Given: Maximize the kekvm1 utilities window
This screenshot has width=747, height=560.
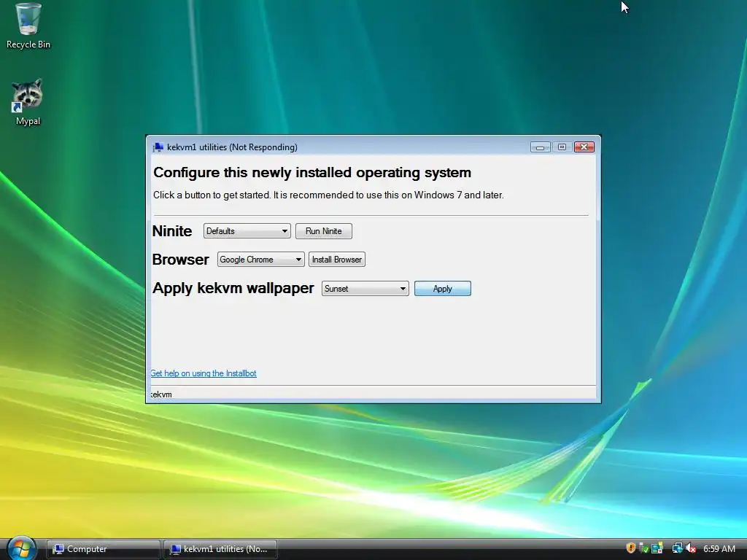Looking at the screenshot, I should tap(562, 147).
